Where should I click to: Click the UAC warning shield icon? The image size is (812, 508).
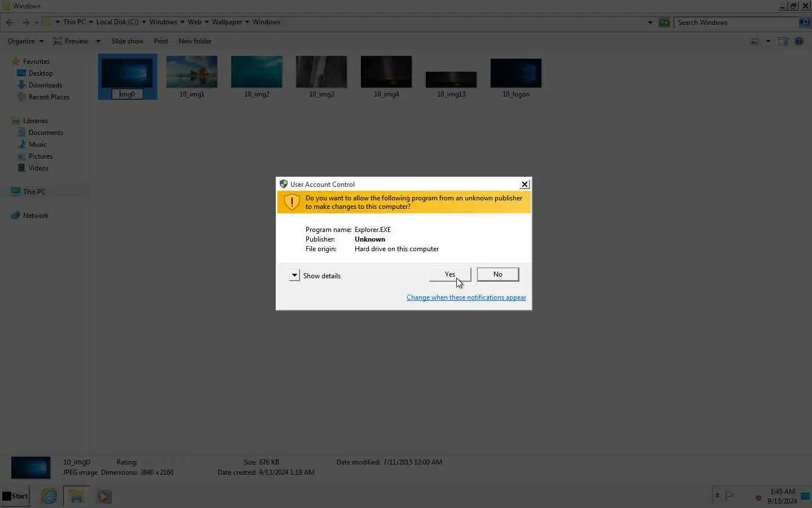[292, 202]
